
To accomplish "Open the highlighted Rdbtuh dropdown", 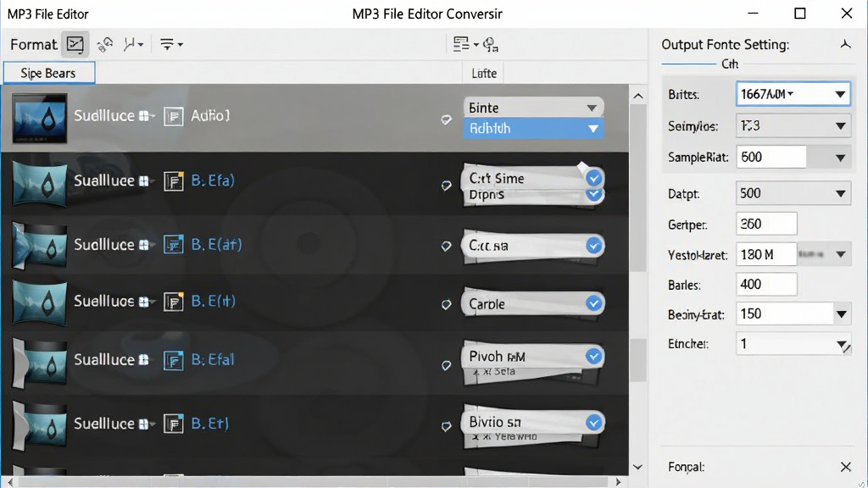I will pyautogui.click(x=533, y=129).
